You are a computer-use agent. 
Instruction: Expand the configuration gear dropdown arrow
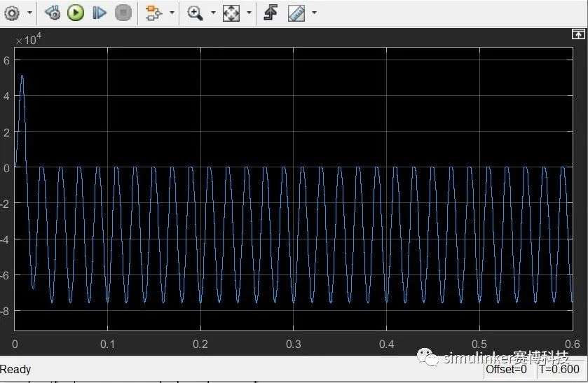[29, 13]
